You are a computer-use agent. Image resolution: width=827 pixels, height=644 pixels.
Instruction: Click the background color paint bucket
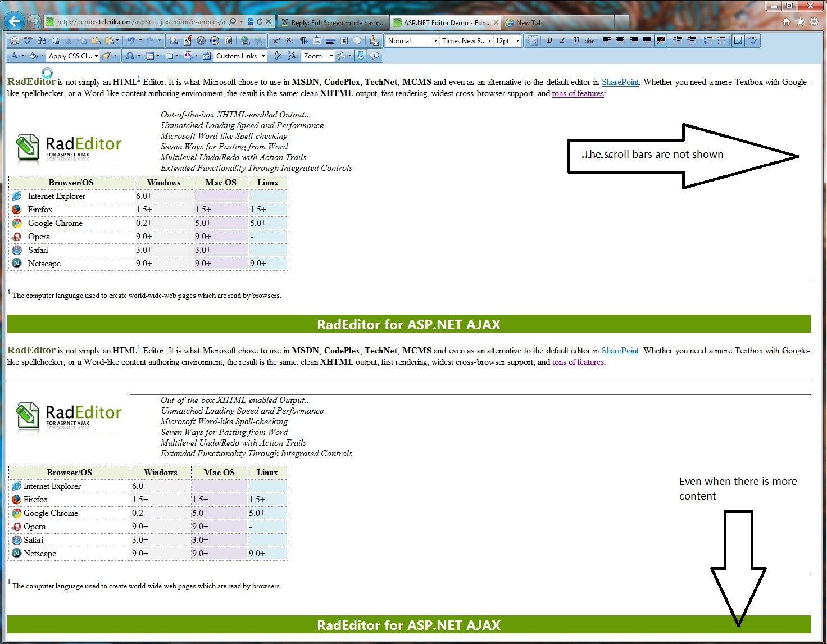click(x=34, y=56)
